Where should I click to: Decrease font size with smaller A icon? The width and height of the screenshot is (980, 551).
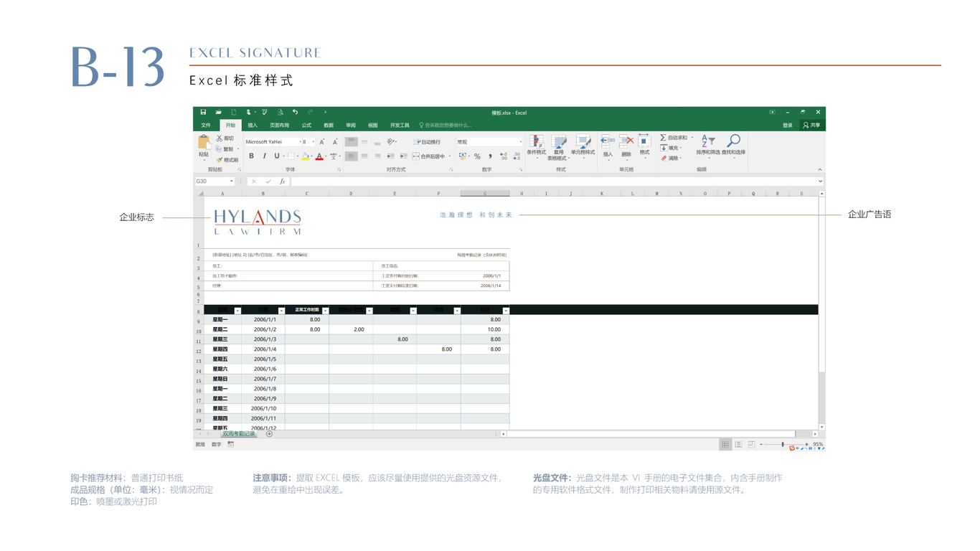click(335, 142)
